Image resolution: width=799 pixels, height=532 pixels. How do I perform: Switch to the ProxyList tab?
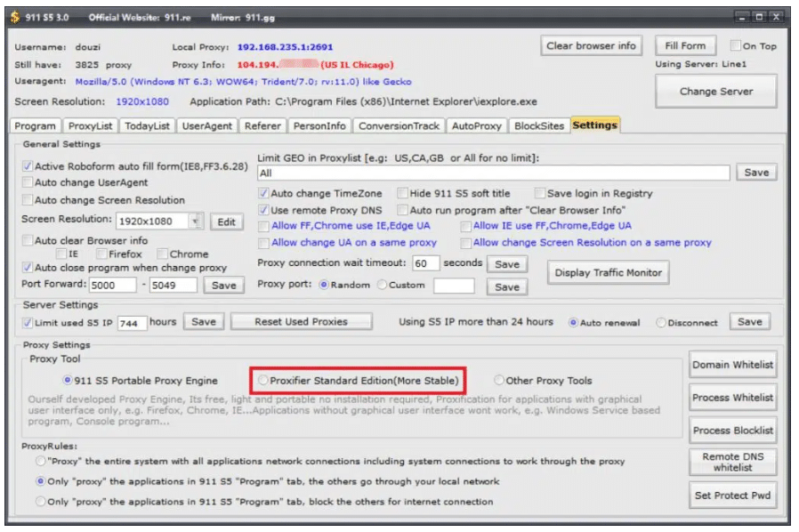point(90,125)
